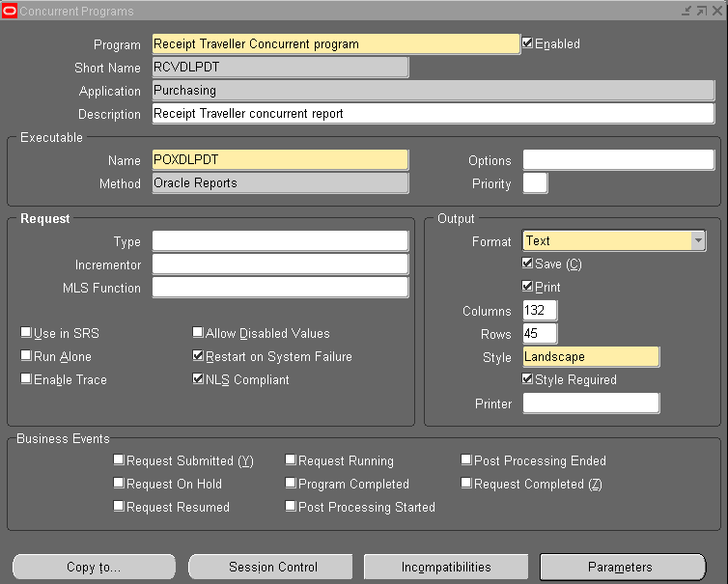Click the Request Type field
The height and width of the screenshot is (584, 728).
[x=280, y=241]
